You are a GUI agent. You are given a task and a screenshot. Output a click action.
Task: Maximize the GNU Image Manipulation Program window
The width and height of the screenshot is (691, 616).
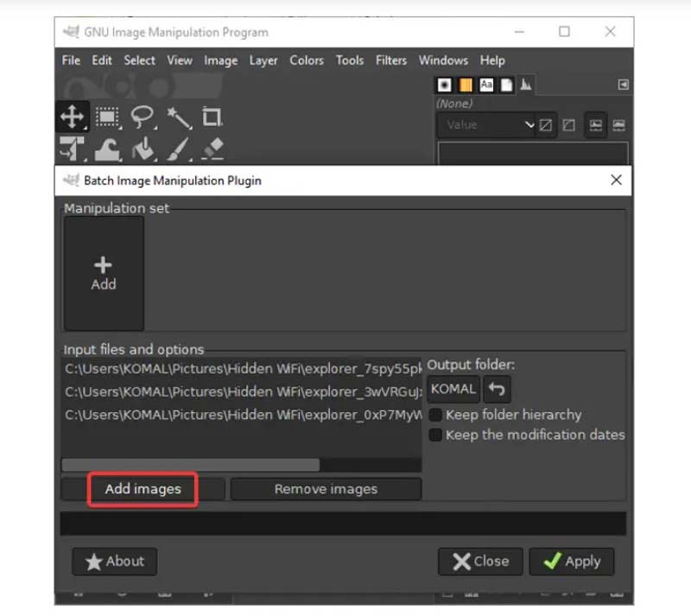click(564, 32)
